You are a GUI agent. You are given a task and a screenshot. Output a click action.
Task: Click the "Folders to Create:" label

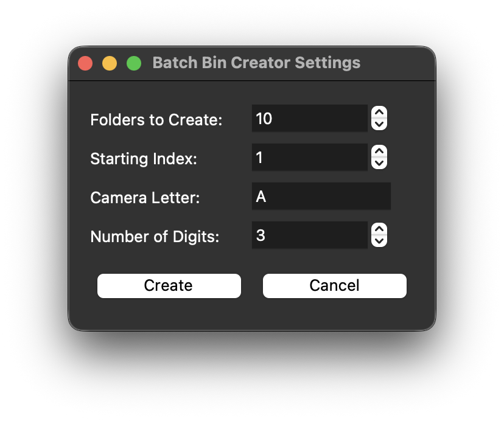pyautogui.click(x=156, y=120)
